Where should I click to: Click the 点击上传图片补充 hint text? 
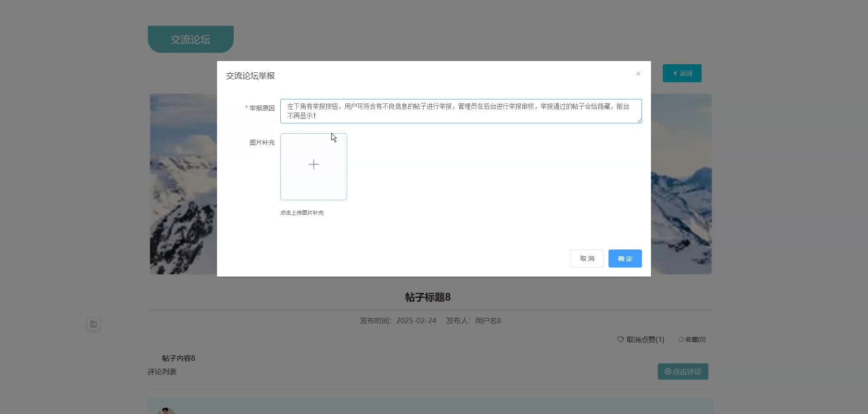pyautogui.click(x=302, y=213)
